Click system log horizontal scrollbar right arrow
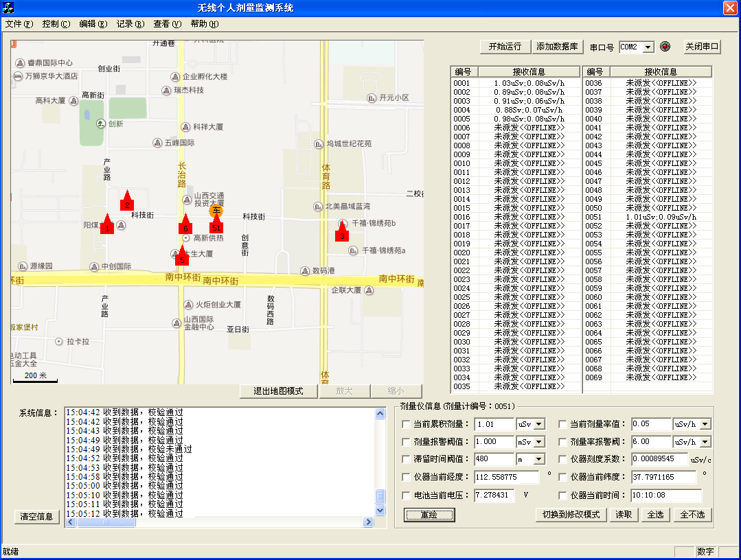The height and width of the screenshot is (560, 741). coord(369,522)
